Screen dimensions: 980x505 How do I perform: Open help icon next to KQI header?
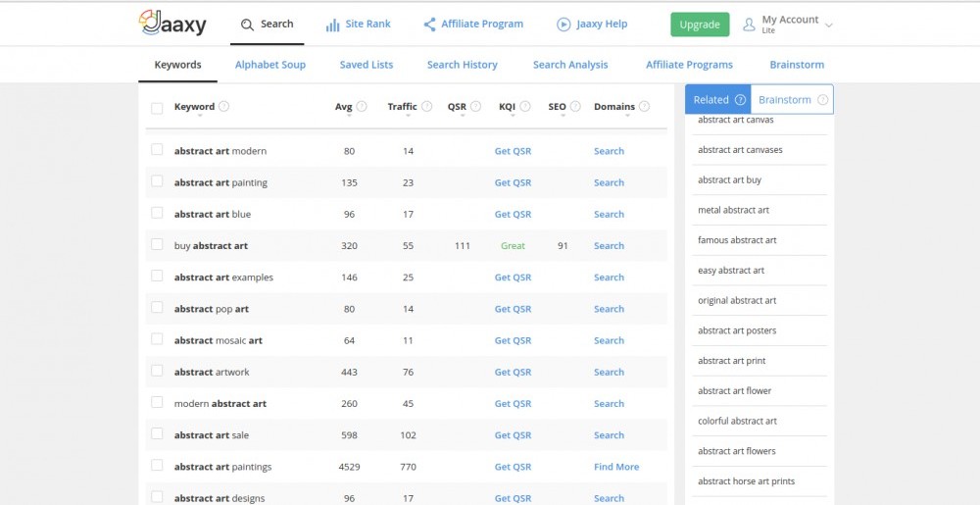point(525,106)
